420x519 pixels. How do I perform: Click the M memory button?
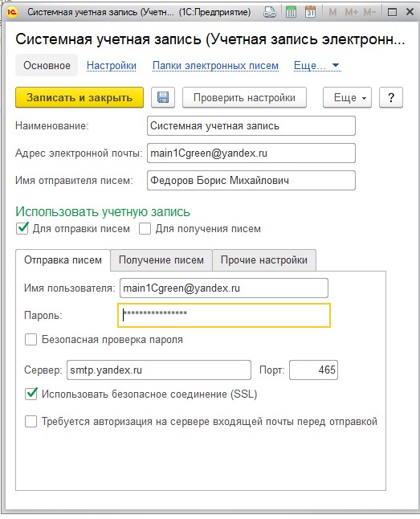[x=332, y=13]
